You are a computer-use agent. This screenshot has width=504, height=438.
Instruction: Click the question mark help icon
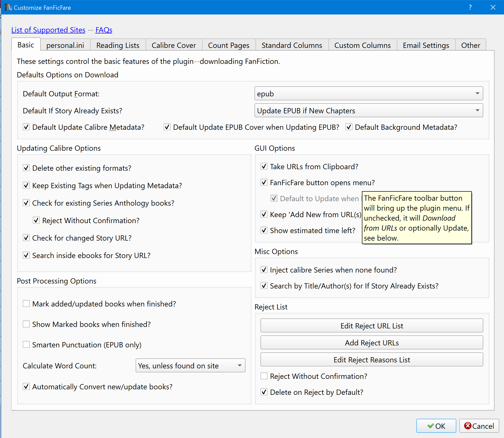coord(470,7)
